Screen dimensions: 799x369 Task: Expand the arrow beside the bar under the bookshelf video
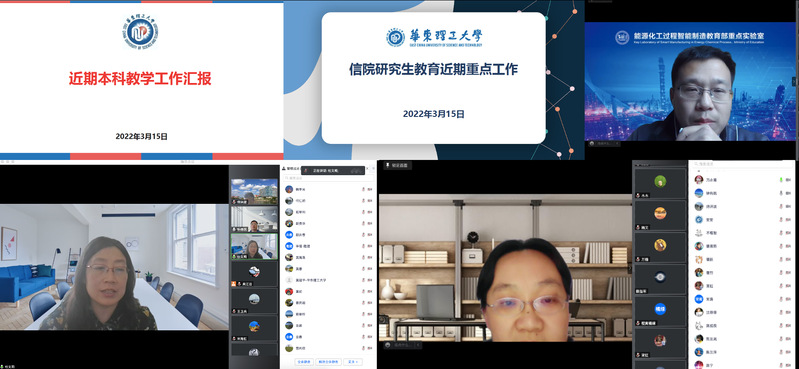[x=418, y=345]
